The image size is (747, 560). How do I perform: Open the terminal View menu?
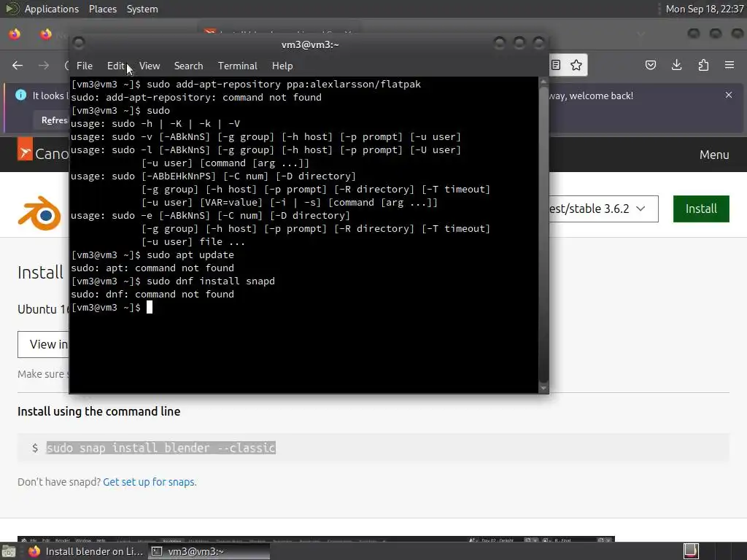coord(150,66)
